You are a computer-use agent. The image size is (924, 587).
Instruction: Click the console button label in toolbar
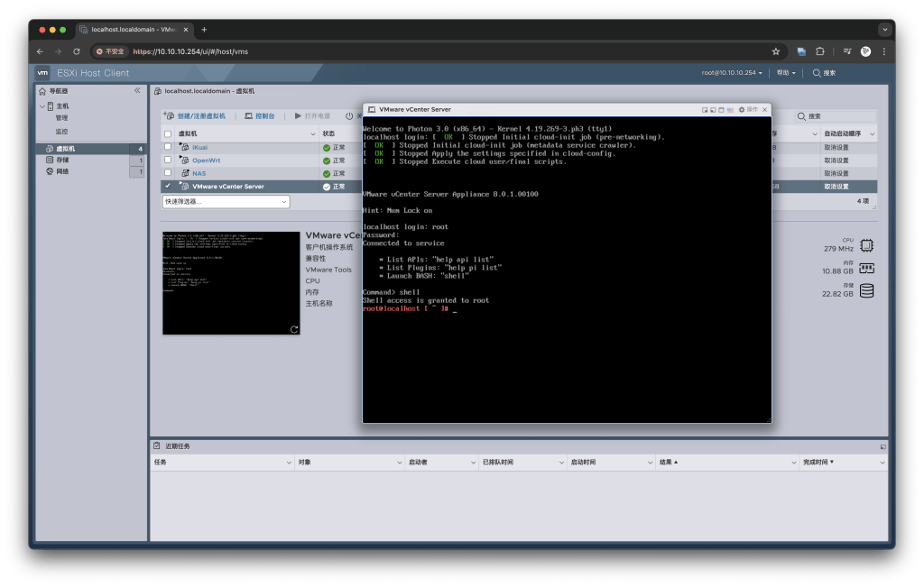265,116
